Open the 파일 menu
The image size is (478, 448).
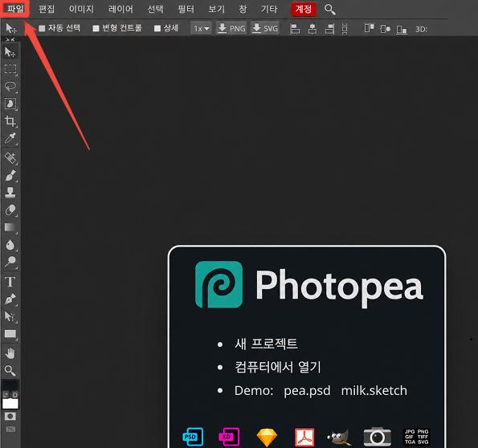15,9
